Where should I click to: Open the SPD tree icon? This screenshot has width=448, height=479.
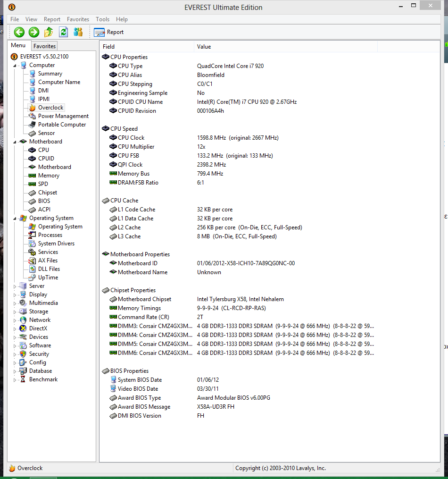(x=32, y=184)
